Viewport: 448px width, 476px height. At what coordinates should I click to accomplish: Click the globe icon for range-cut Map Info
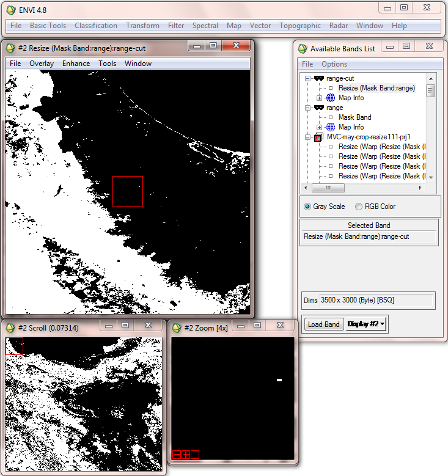coord(331,98)
